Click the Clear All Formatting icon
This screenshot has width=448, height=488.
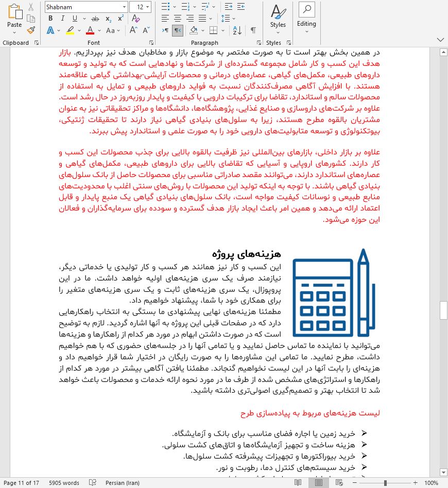136,19
